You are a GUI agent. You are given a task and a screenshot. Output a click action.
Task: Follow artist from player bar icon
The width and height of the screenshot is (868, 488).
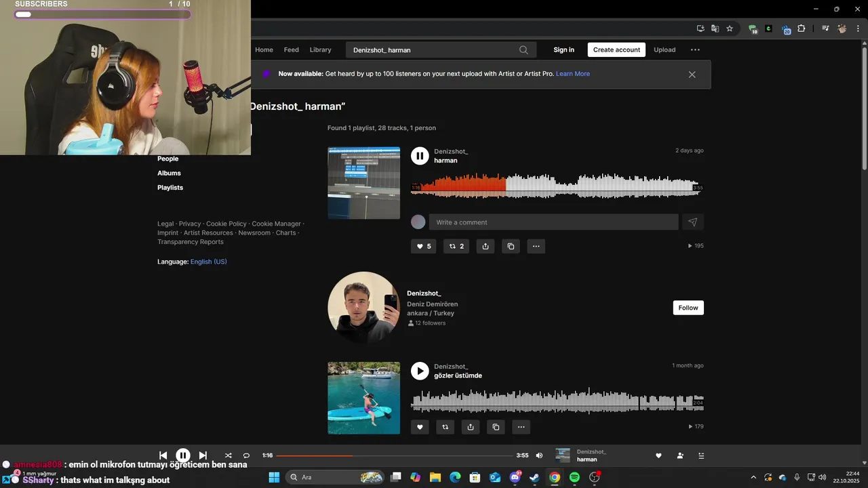pyautogui.click(x=680, y=455)
